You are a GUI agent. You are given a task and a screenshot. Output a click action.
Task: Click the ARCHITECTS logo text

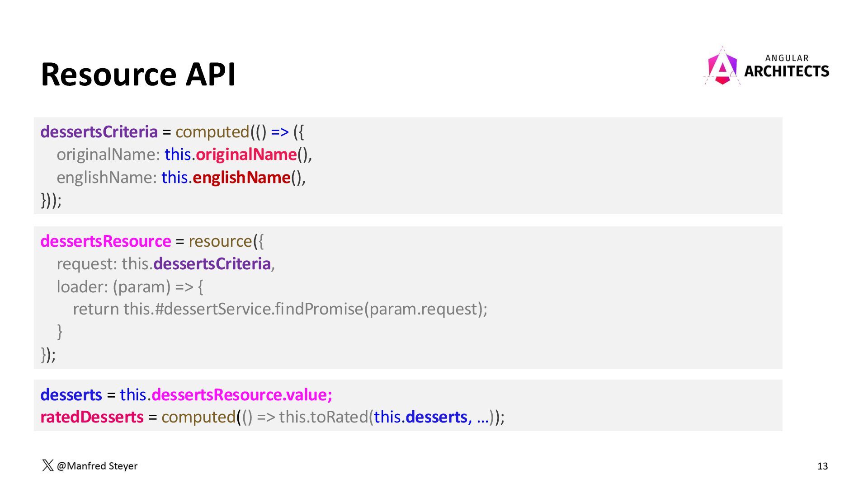(786, 71)
